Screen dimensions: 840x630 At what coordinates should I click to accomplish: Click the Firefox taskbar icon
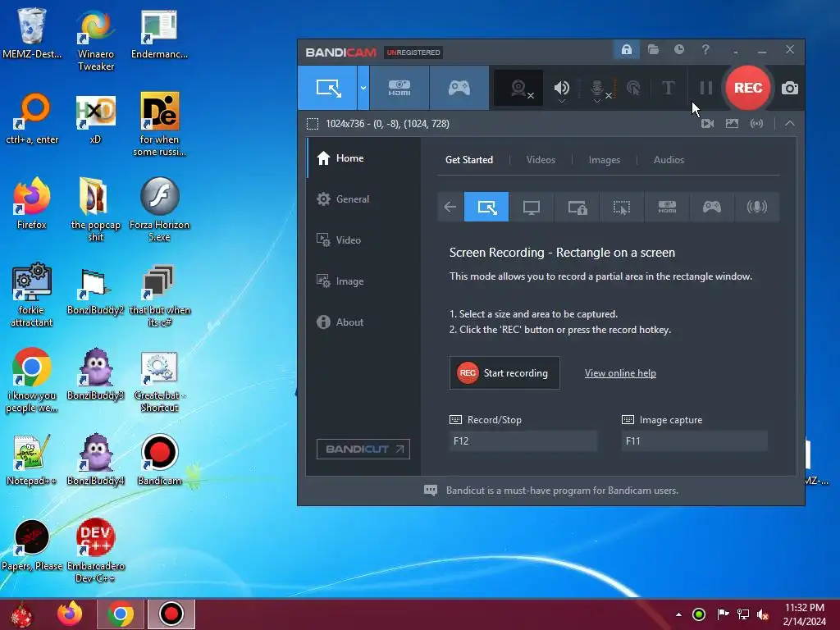(x=71, y=614)
